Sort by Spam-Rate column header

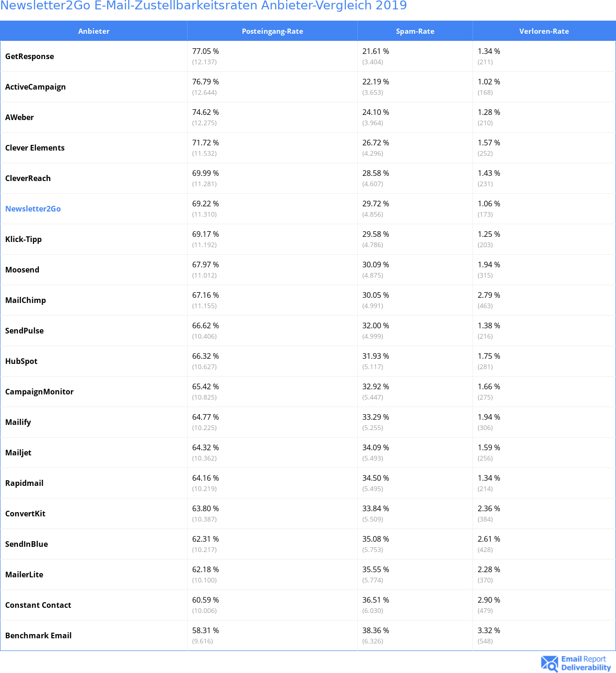(x=415, y=31)
